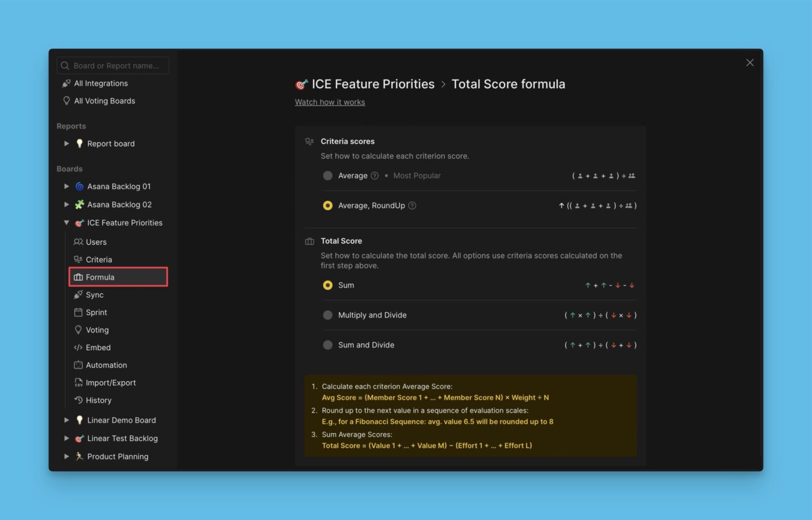Expand the Report board tree item
Image resolution: width=812 pixels, height=520 pixels.
[x=67, y=144]
